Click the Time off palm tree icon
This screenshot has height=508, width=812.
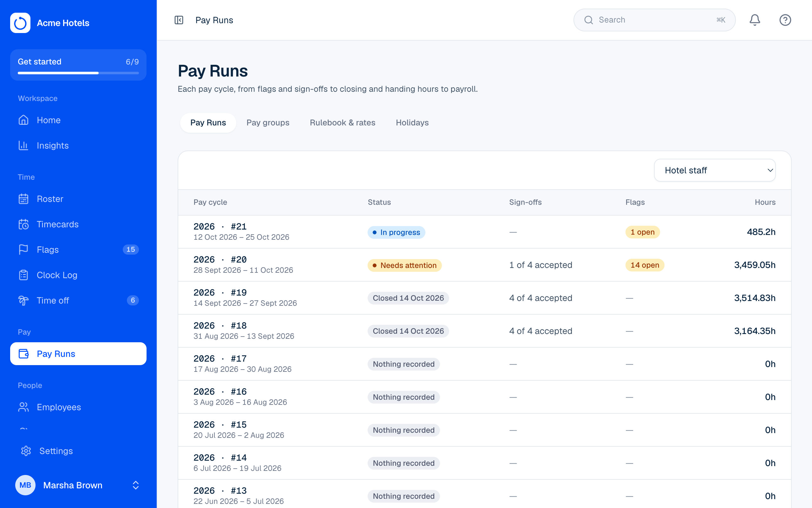[23, 300]
